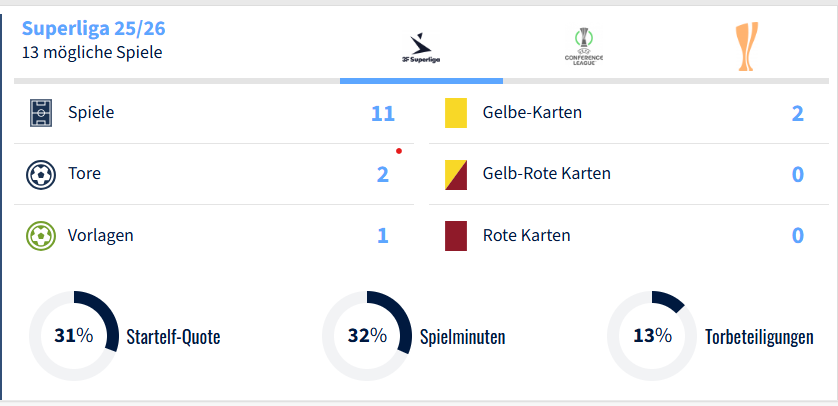The width and height of the screenshot is (838, 406).
Task: Click the yellow card icon
Action: tap(456, 113)
